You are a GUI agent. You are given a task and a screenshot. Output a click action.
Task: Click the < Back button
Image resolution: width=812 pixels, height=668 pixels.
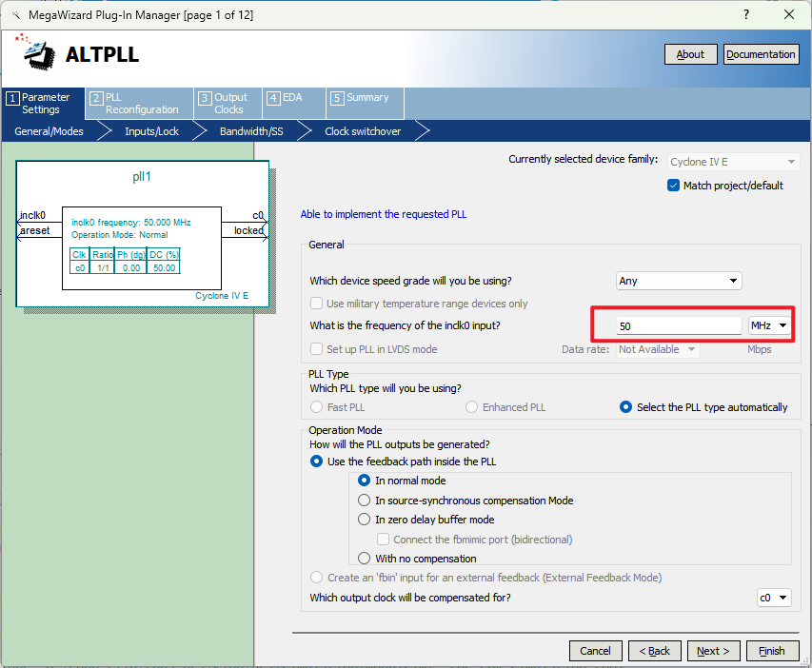click(x=654, y=651)
